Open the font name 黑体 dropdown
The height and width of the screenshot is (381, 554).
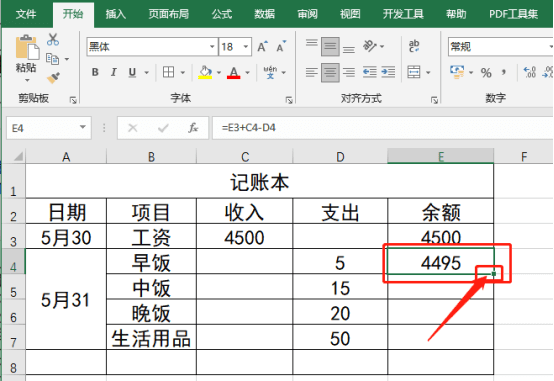pos(212,47)
